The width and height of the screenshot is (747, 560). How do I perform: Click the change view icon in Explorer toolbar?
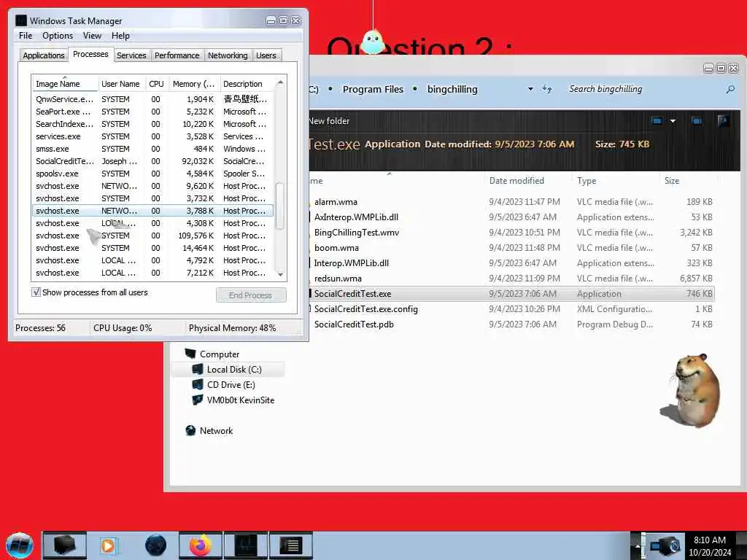tap(657, 121)
